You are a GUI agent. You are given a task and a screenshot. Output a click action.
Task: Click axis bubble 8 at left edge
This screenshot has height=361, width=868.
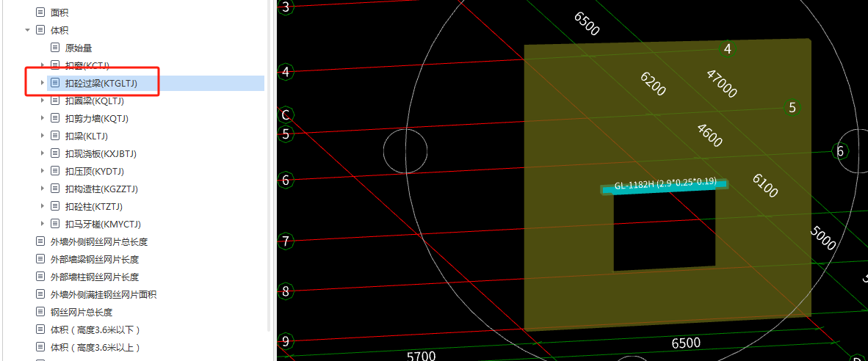click(x=286, y=291)
